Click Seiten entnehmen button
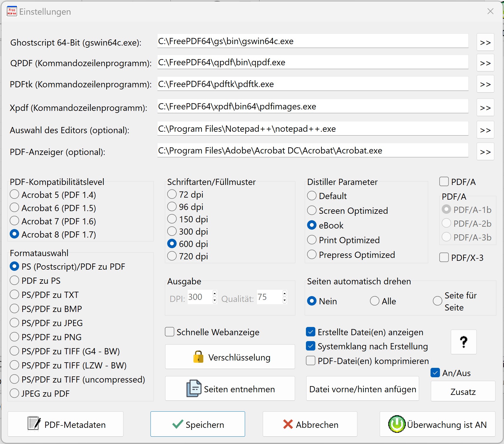The width and height of the screenshot is (504, 444). 230,389
